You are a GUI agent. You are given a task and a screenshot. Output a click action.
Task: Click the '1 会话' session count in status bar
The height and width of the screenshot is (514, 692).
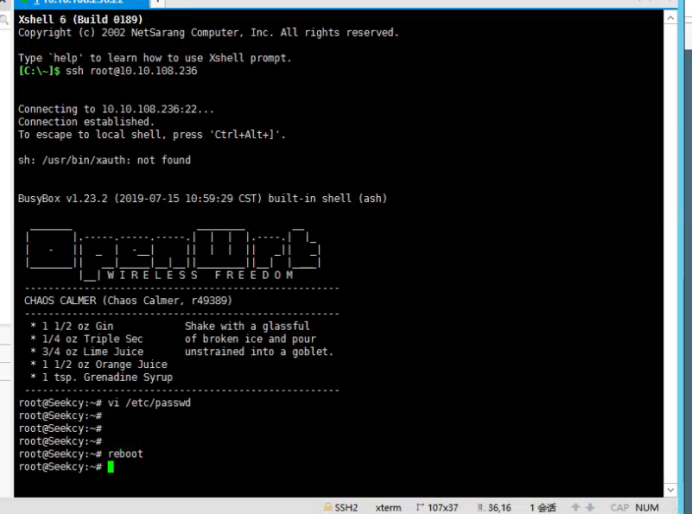click(x=543, y=508)
